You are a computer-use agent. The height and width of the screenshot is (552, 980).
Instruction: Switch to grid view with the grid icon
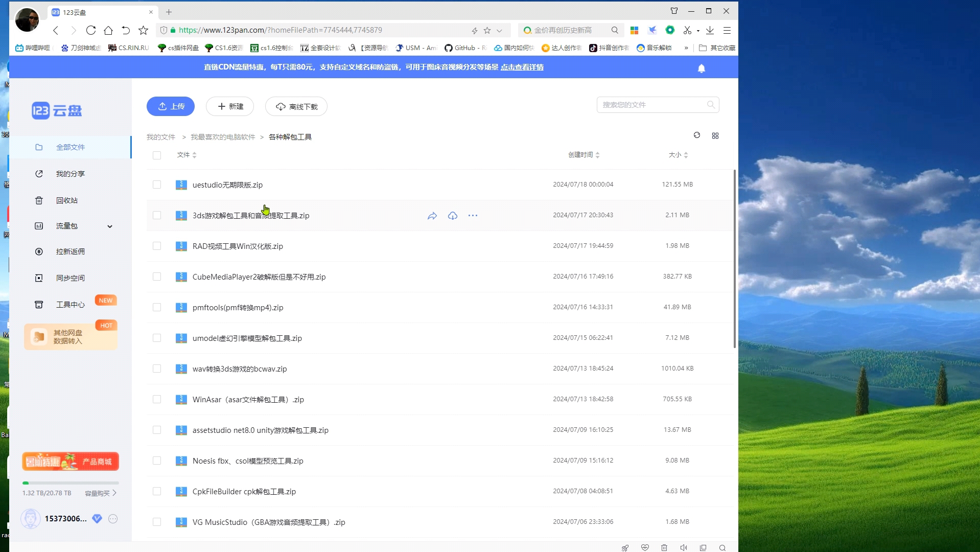point(715,135)
